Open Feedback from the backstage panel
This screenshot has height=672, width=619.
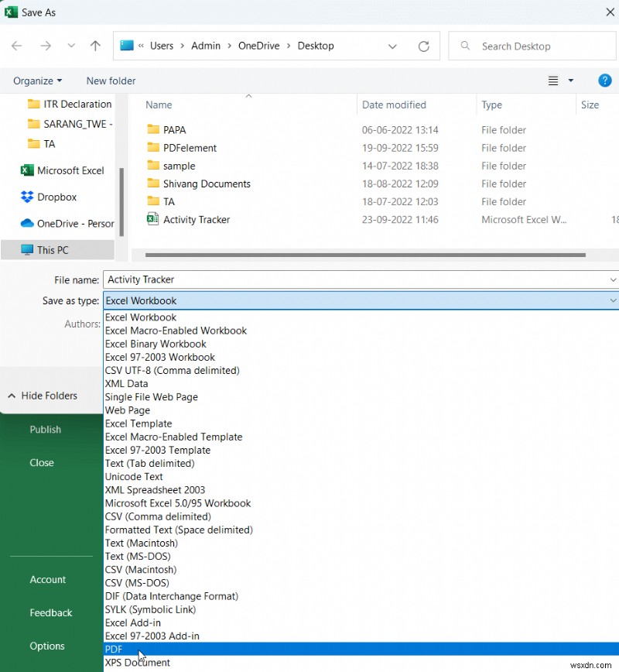pyautogui.click(x=50, y=612)
